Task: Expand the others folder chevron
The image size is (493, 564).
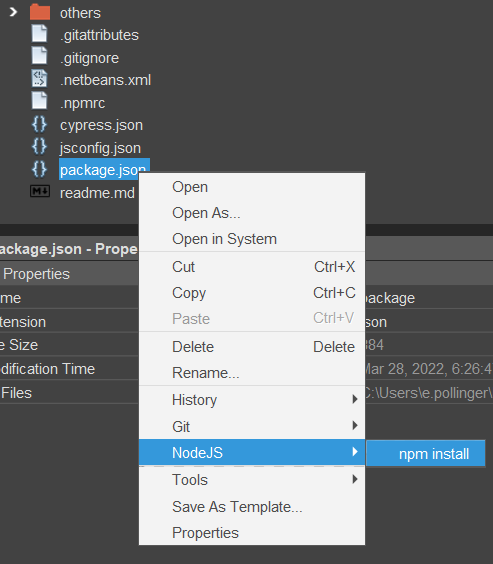Action: click(13, 12)
